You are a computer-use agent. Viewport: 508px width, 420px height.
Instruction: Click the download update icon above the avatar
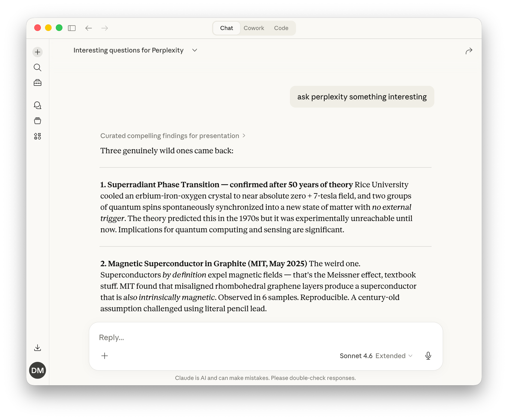pos(38,347)
